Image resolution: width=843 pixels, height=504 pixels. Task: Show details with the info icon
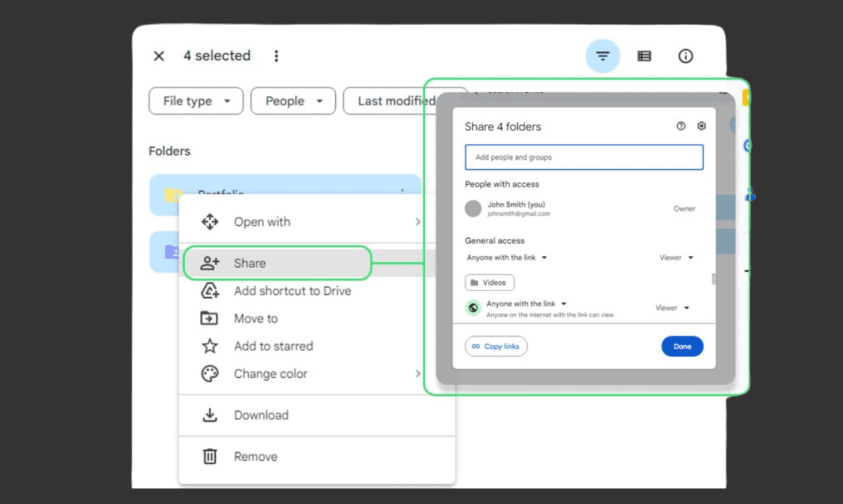(x=686, y=56)
